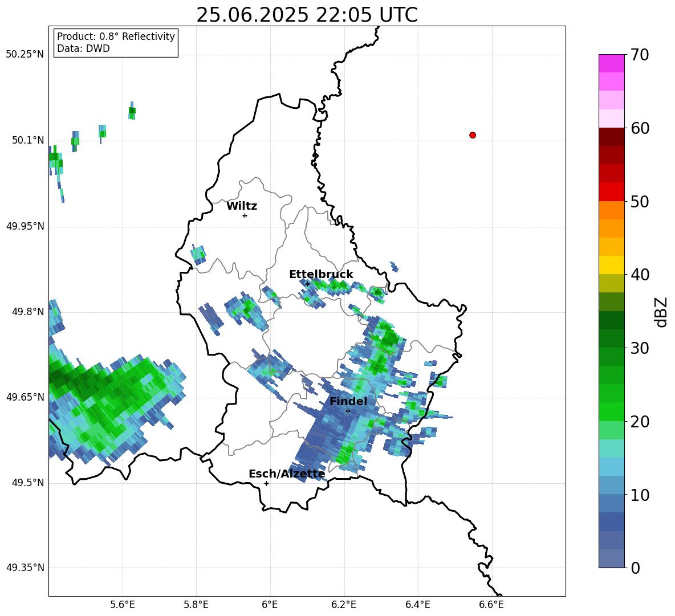Click the 6.2°E longitude label
675x616 pixels.
[344, 605]
